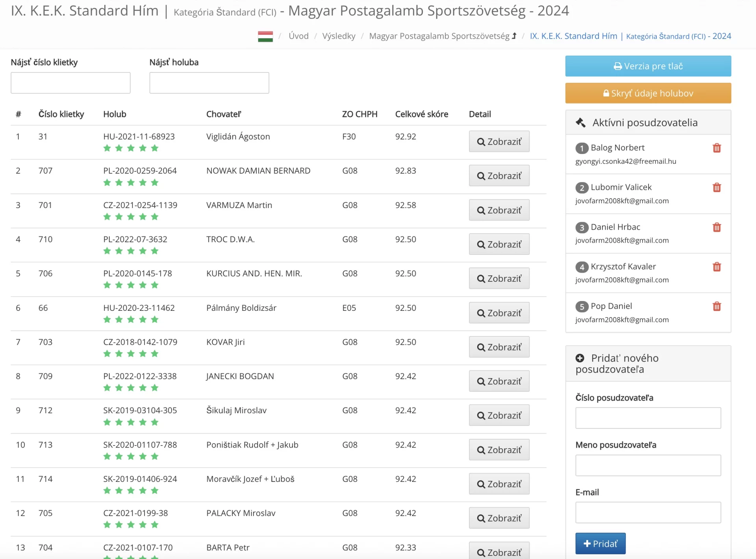The width and height of the screenshot is (756, 559).
Task: Add new judge with Pridať button
Action: (600, 544)
